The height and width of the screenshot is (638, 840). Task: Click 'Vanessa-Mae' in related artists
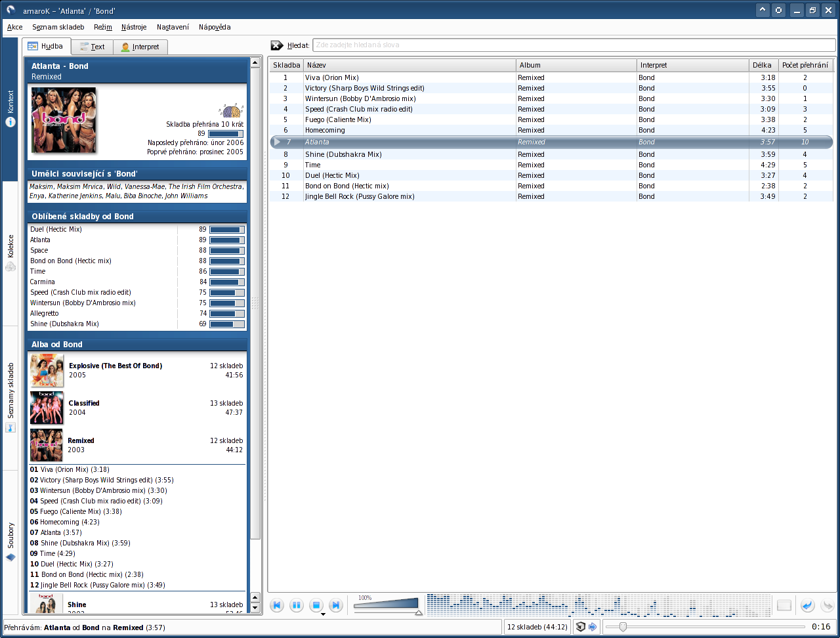point(144,186)
